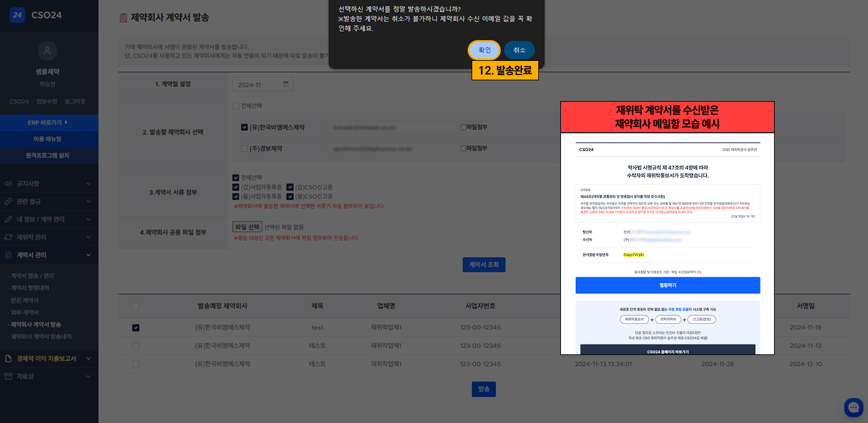Uncheck the (갑)사업자등록증 checkbox
Image resolution: width=868 pixels, height=423 pixels.
236,187
